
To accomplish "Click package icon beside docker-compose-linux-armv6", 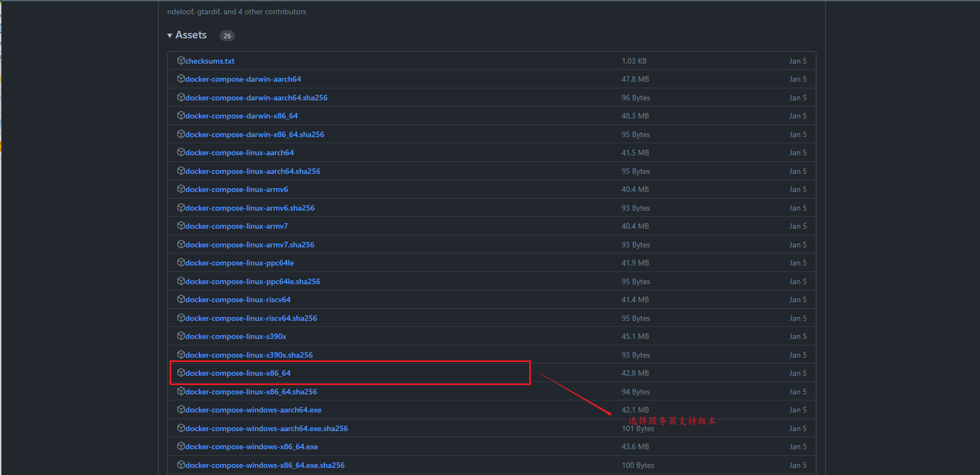I will (x=181, y=189).
